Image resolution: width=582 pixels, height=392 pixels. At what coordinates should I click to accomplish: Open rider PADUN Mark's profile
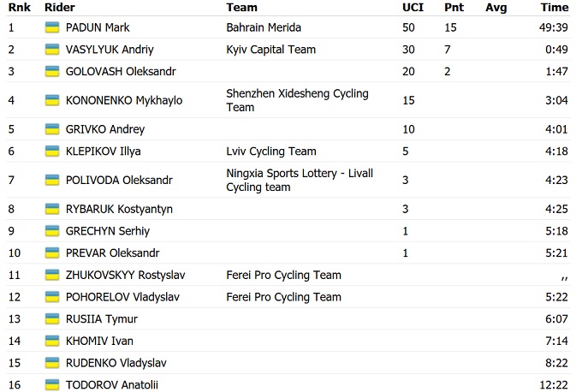pyautogui.click(x=98, y=27)
